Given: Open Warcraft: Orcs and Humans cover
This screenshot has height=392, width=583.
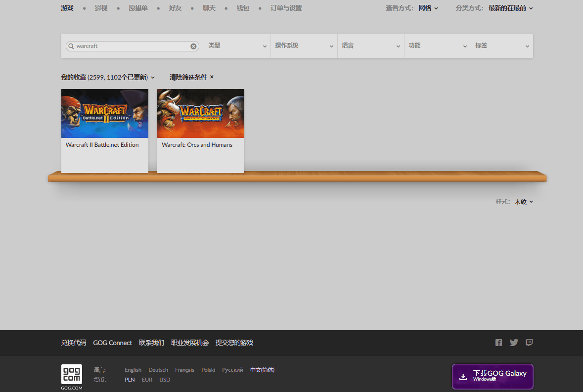Looking at the screenshot, I should (201, 113).
